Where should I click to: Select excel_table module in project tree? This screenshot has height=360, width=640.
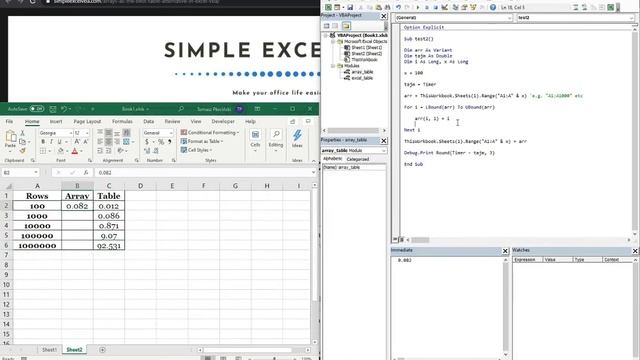tap(362, 78)
